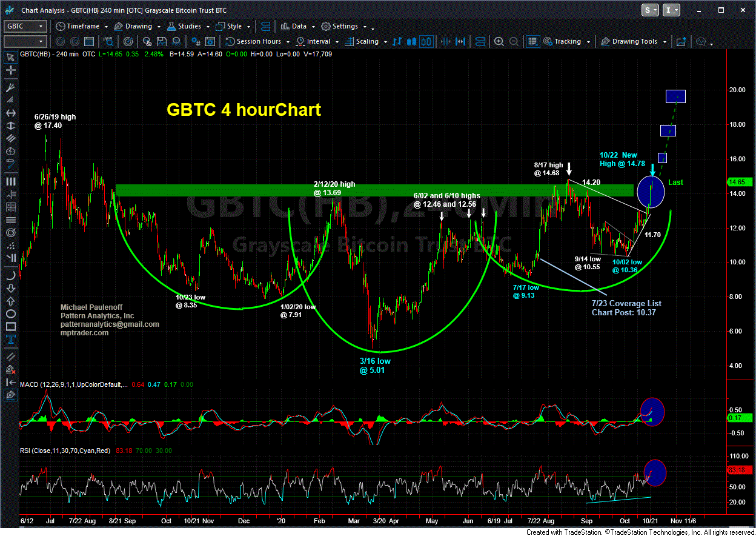Click the zoom in magnifier icon
Screen dimensions: 756x536
click(x=499, y=41)
